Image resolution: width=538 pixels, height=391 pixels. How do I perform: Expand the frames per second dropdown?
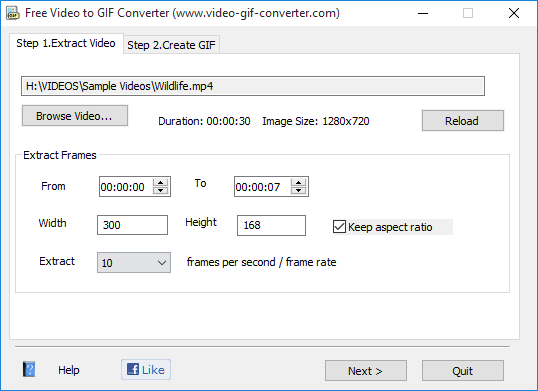click(x=134, y=263)
